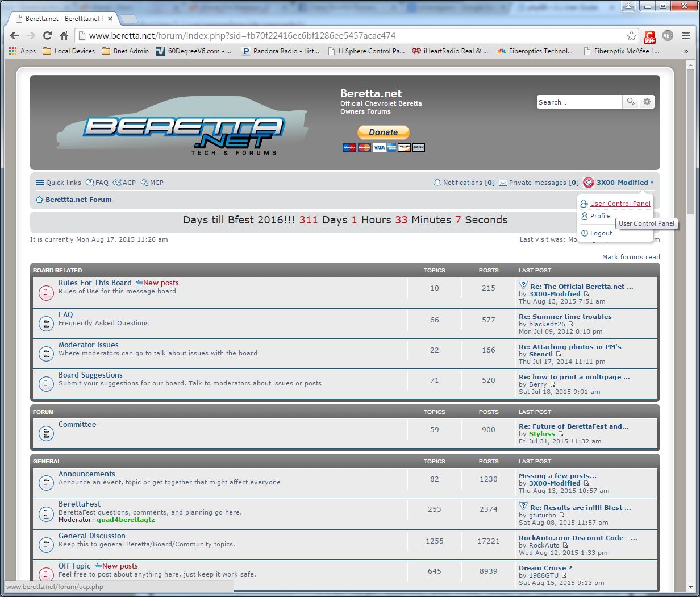Image resolution: width=700 pixels, height=597 pixels.
Task: Bookmark page with the star icon
Action: coord(631,35)
